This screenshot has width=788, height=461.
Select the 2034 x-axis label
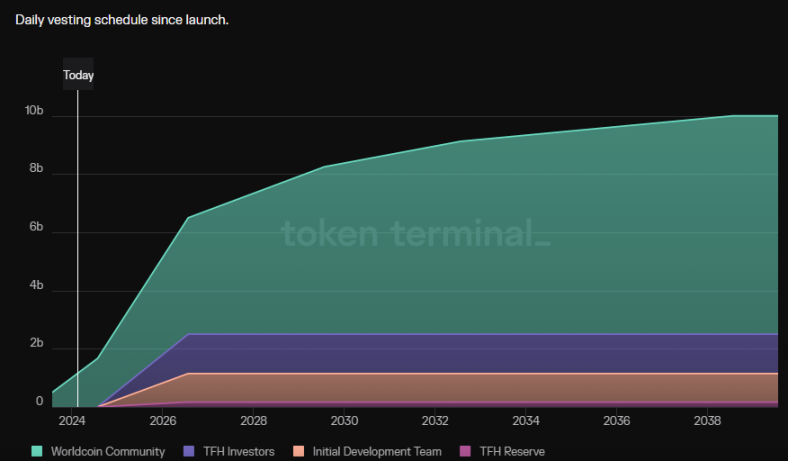[526, 421]
